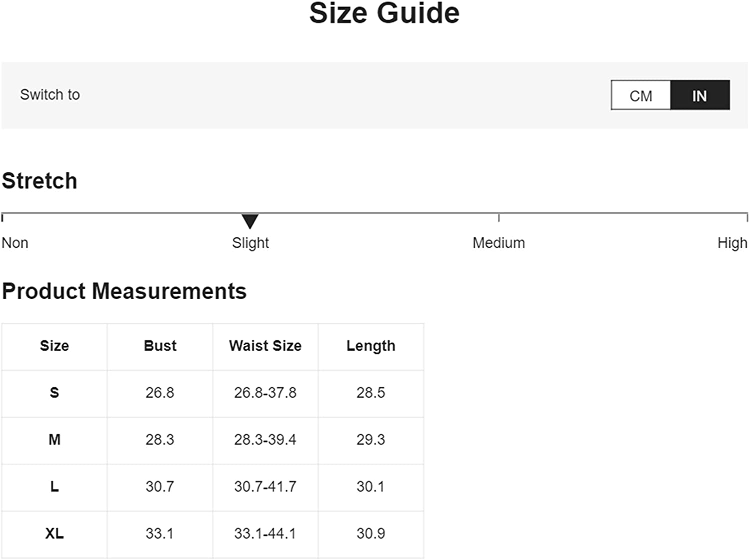
Task: Click the Slight stretch label
Action: point(250,243)
